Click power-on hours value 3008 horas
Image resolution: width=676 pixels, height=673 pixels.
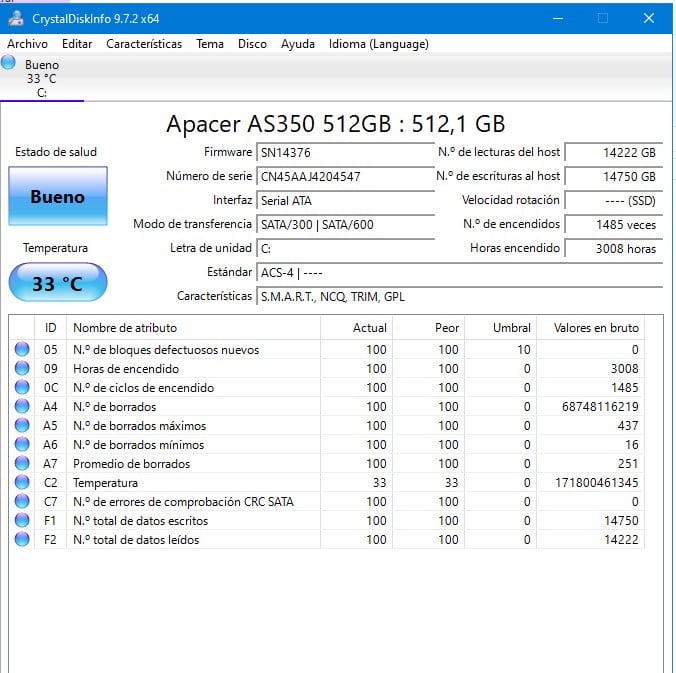(x=613, y=249)
